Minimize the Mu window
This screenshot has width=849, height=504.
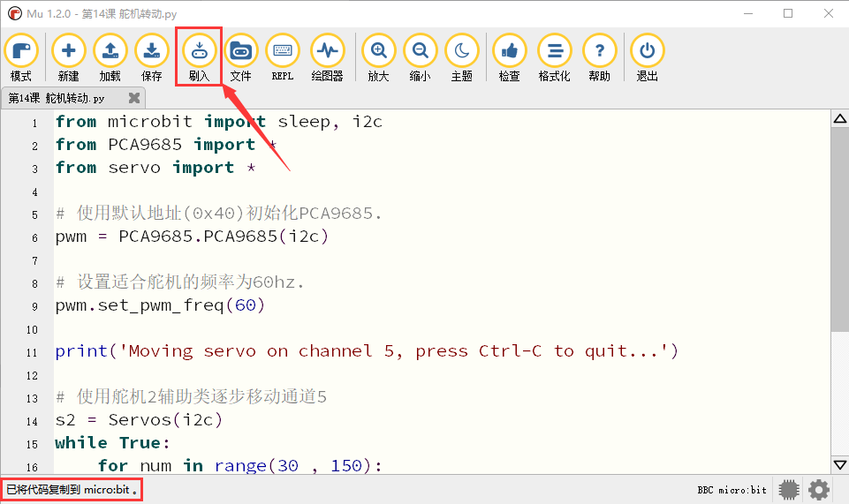748,13
